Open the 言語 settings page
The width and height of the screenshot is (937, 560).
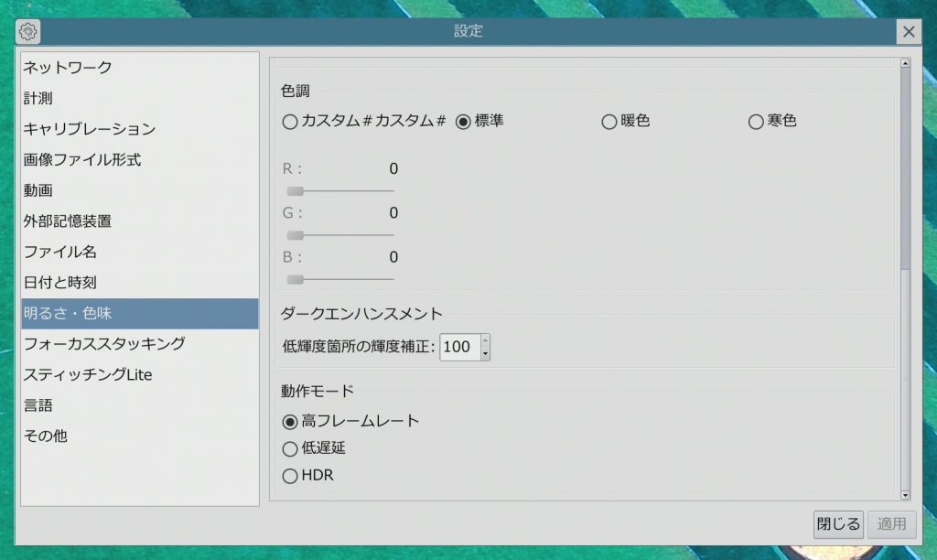38,405
